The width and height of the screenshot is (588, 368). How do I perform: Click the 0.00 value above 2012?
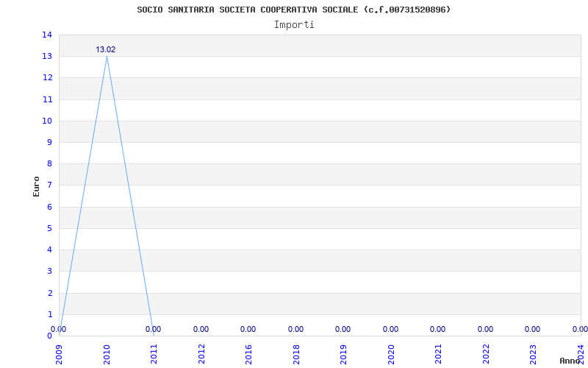pyautogui.click(x=201, y=329)
